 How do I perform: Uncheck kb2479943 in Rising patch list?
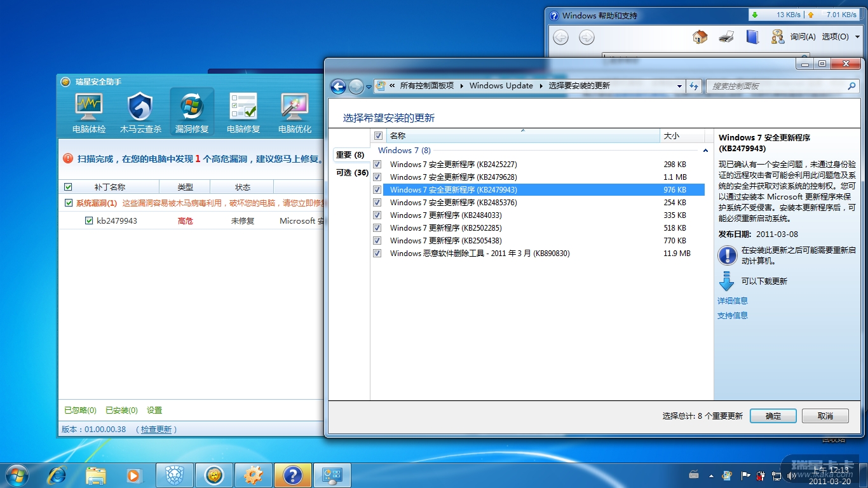pos(89,220)
